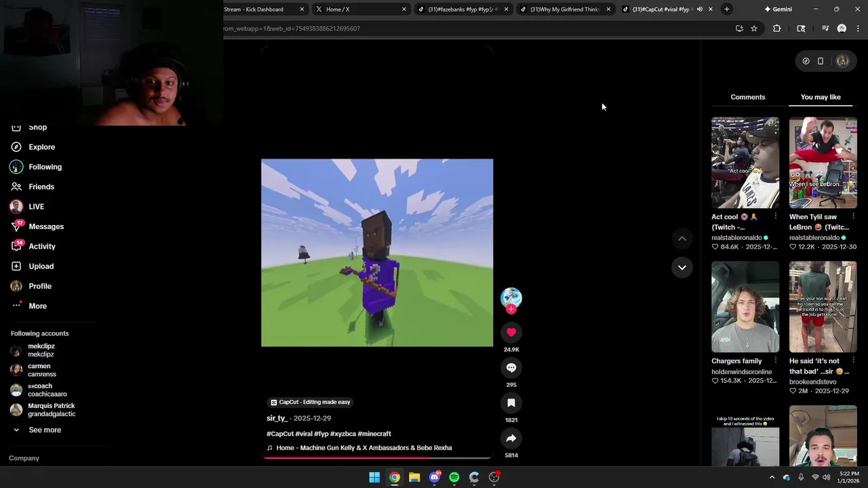Show hidden system tray icons
This screenshot has height=488, width=868.
pos(772,477)
